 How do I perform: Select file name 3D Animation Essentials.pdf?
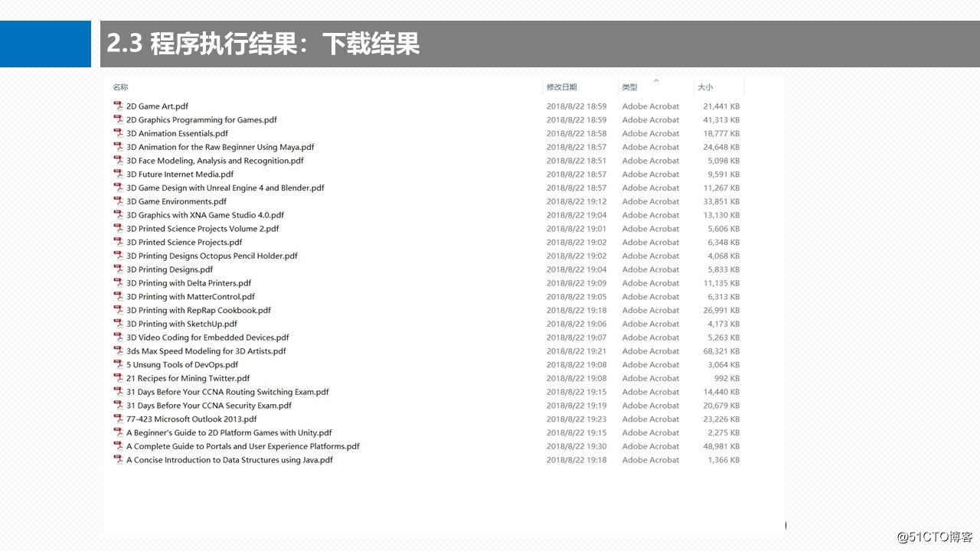coord(177,133)
